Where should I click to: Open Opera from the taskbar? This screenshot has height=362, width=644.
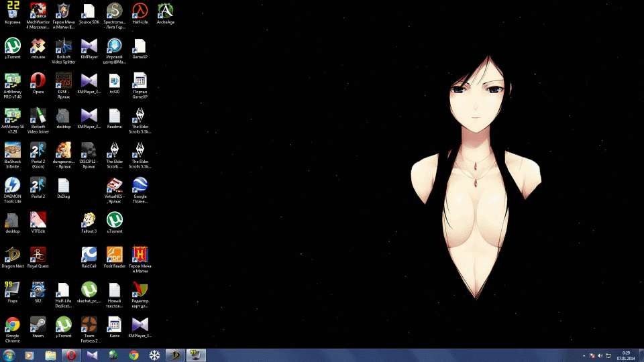click(x=70, y=355)
